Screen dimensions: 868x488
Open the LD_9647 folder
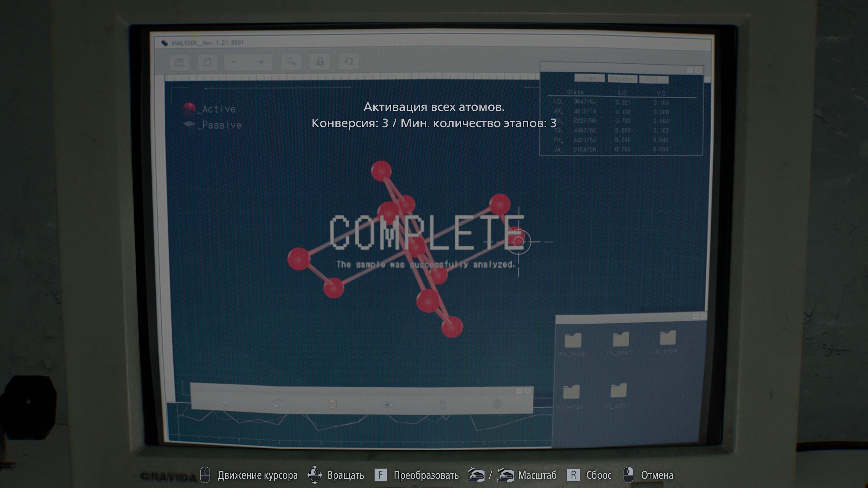(x=621, y=340)
